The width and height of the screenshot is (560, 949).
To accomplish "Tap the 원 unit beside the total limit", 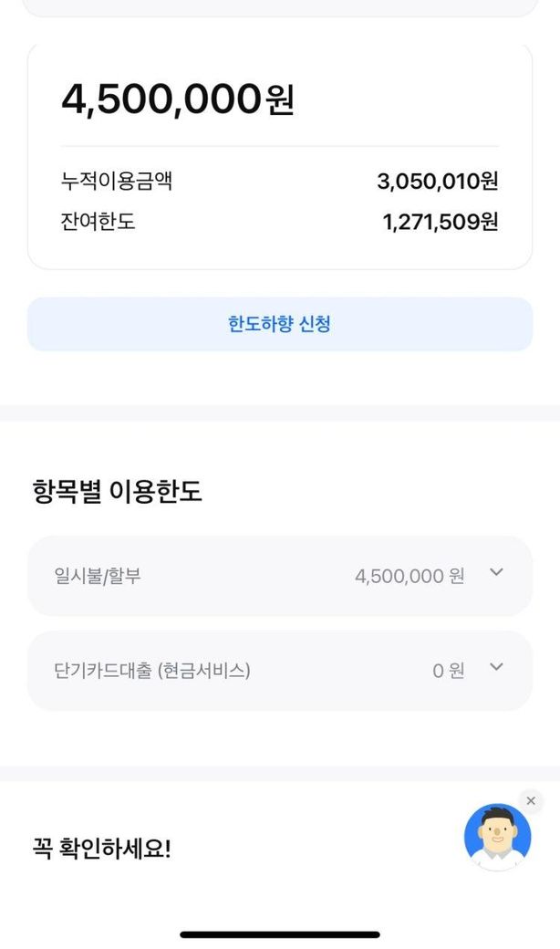I will point(280,100).
